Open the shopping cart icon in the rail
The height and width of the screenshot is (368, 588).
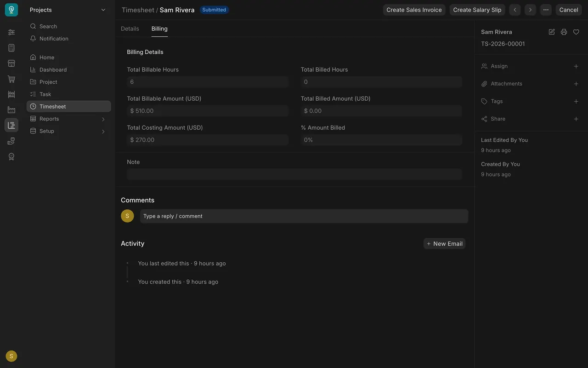coord(11,79)
